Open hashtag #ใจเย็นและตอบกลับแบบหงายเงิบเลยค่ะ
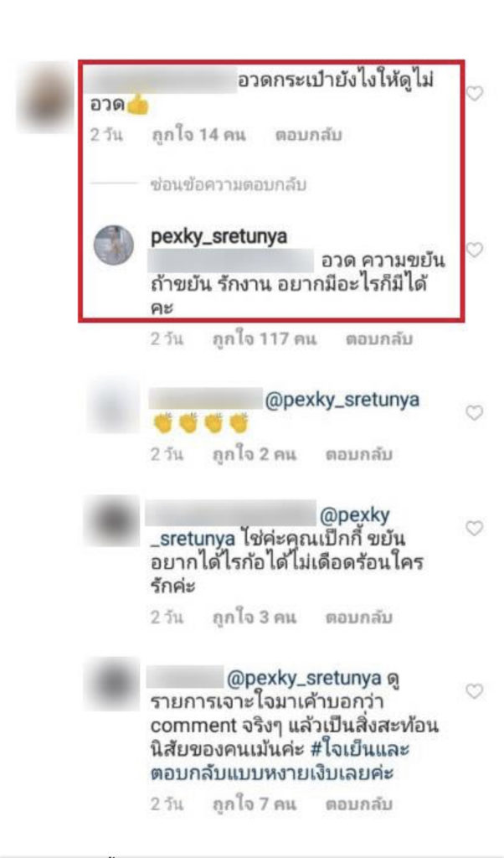The image size is (504, 858). 280,761
